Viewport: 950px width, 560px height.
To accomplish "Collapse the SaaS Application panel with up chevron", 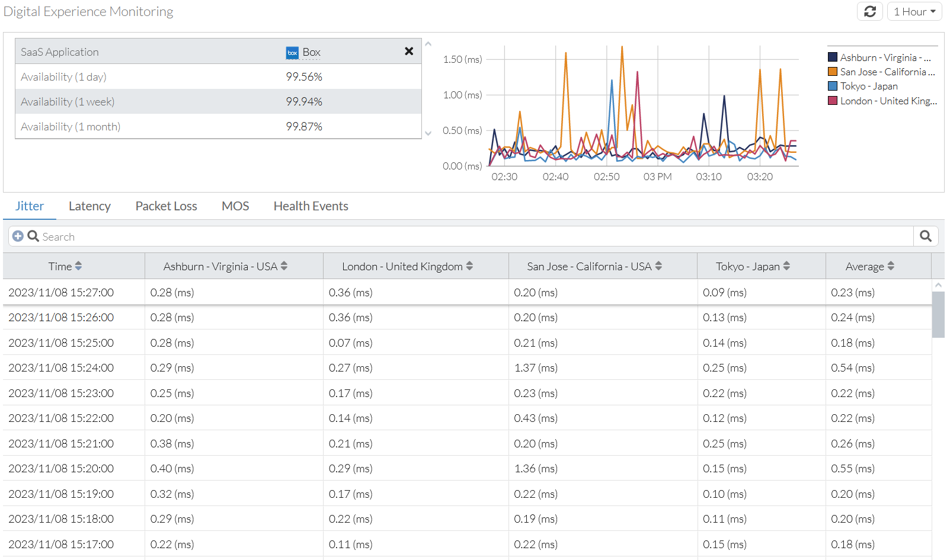I will click(427, 43).
